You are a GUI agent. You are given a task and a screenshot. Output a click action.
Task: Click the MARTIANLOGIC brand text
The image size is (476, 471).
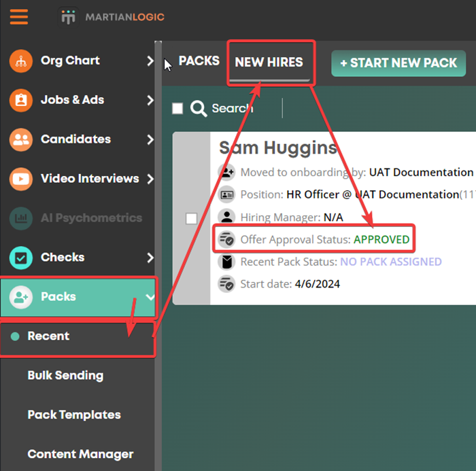tap(124, 17)
